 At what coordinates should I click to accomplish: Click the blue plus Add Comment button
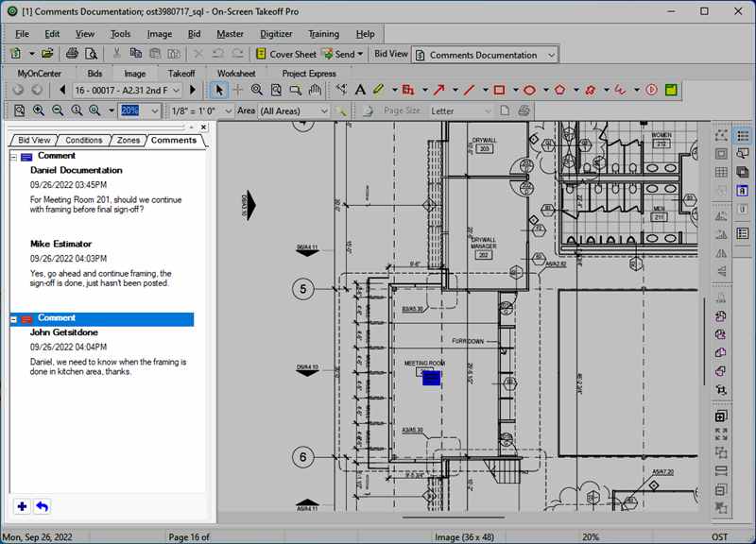(22, 506)
